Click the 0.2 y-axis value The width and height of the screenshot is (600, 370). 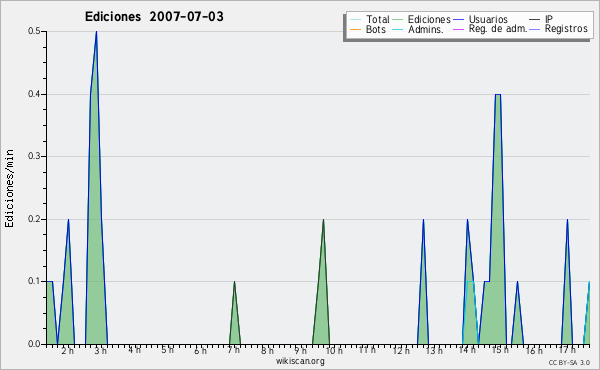click(34, 219)
